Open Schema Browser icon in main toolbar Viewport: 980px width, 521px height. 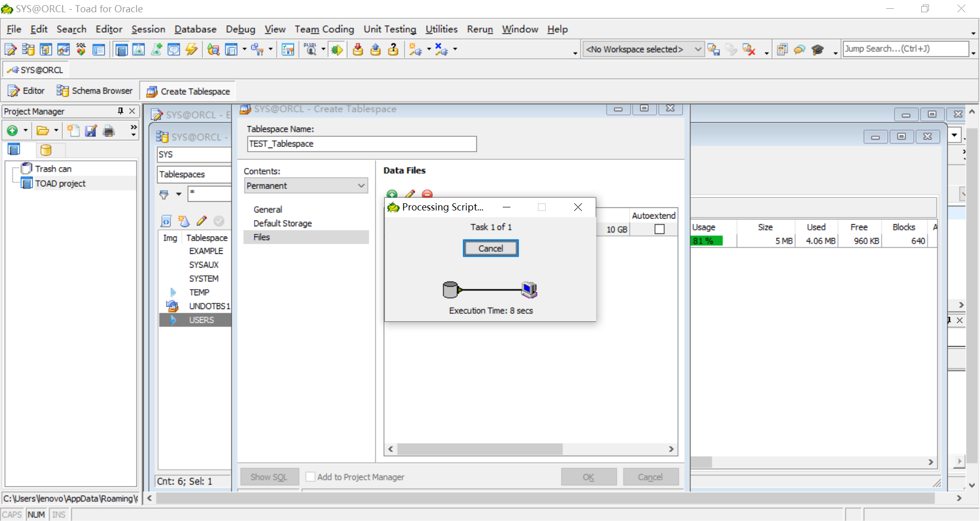28,50
